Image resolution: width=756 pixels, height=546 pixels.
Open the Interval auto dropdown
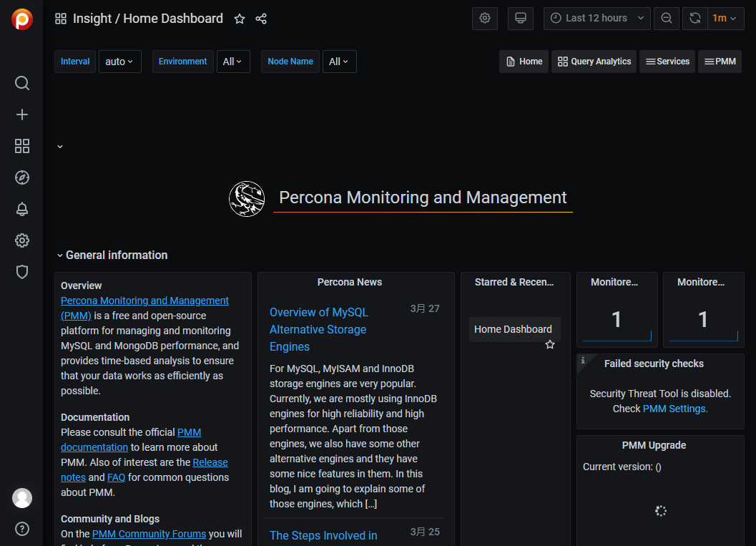coord(119,62)
